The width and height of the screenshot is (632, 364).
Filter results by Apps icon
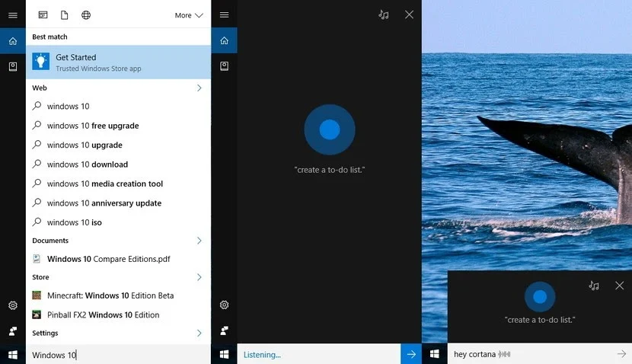43,15
